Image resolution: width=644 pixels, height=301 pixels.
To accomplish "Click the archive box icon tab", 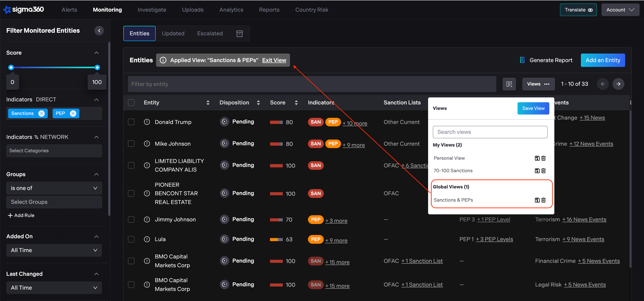I will 239,34.
